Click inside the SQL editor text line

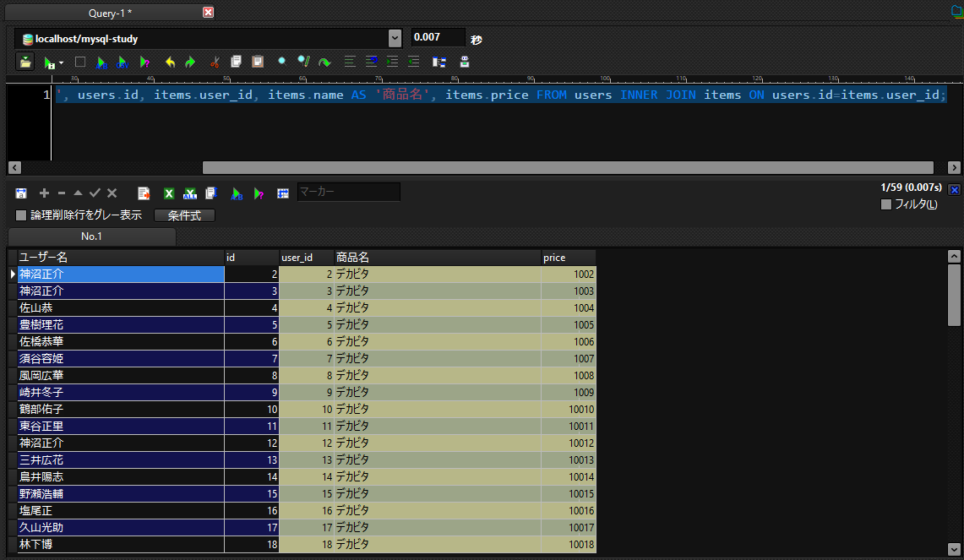[x=501, y=95]
